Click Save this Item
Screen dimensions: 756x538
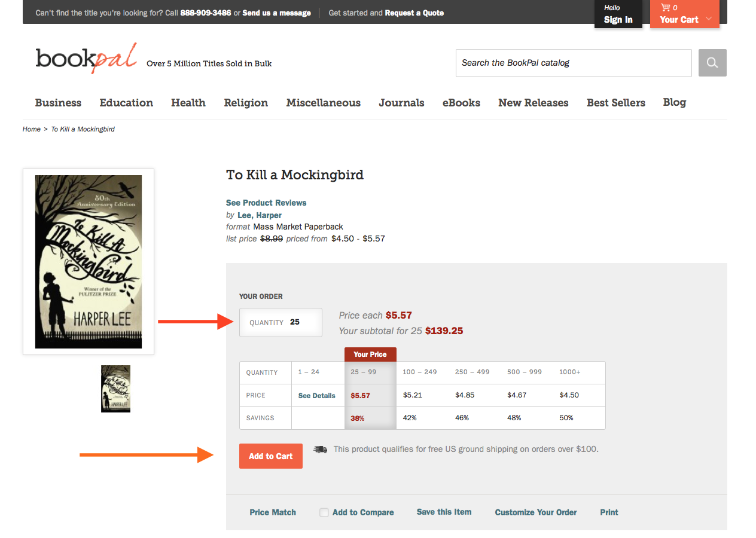[444, 512]
